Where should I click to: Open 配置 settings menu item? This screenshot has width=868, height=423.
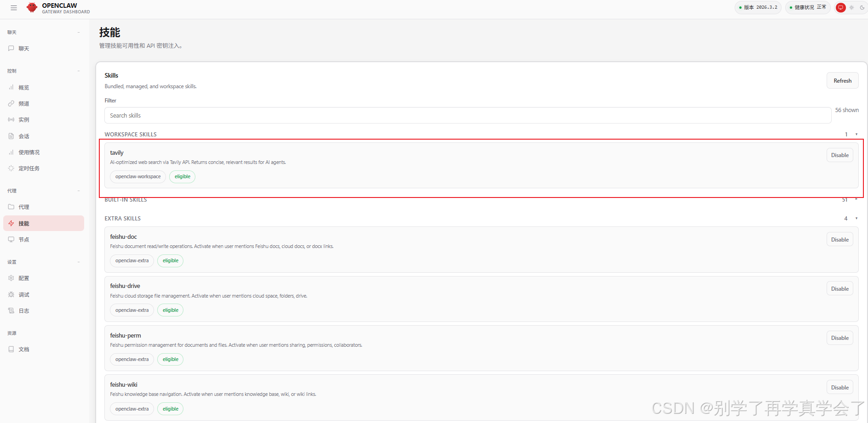tap(44, 278)
